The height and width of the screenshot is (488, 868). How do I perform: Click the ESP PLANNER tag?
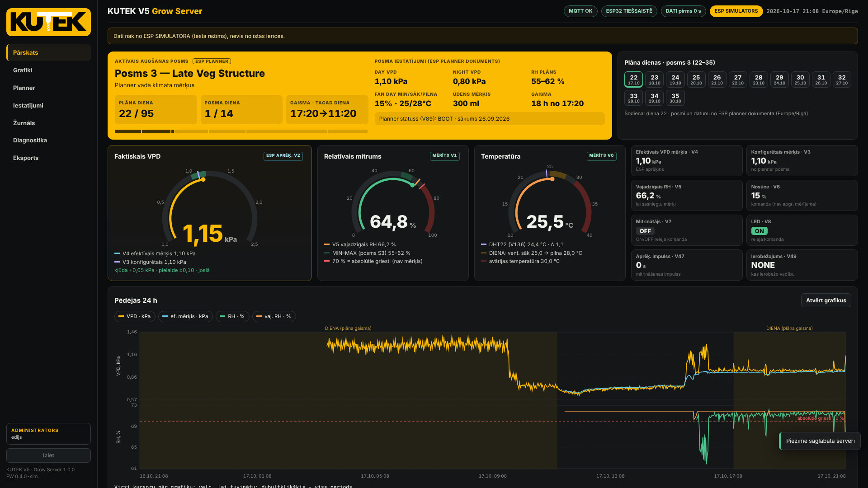[x=212, y=61]
